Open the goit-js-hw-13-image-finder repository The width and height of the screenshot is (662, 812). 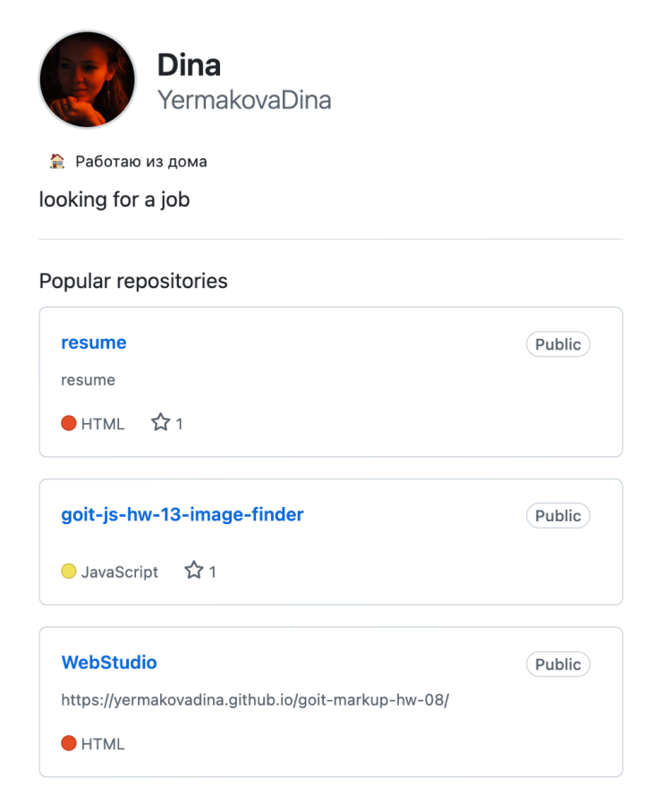pos(182,514)
